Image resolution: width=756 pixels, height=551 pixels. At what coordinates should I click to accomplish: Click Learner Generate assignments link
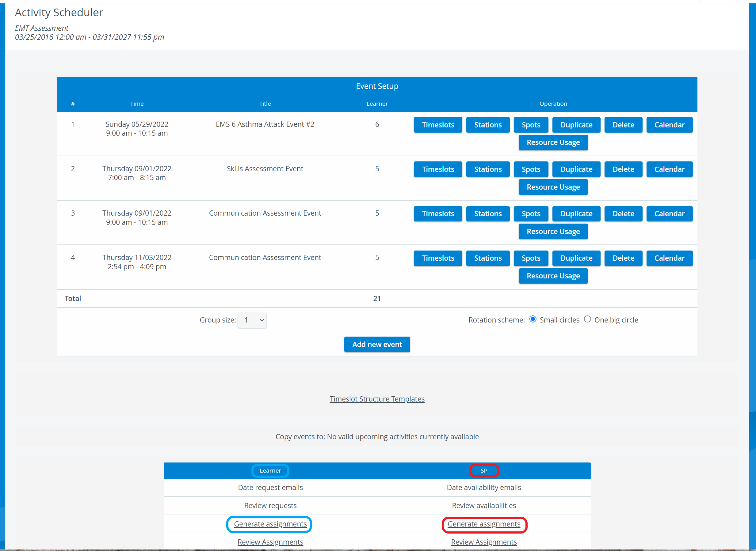point(270,524)
